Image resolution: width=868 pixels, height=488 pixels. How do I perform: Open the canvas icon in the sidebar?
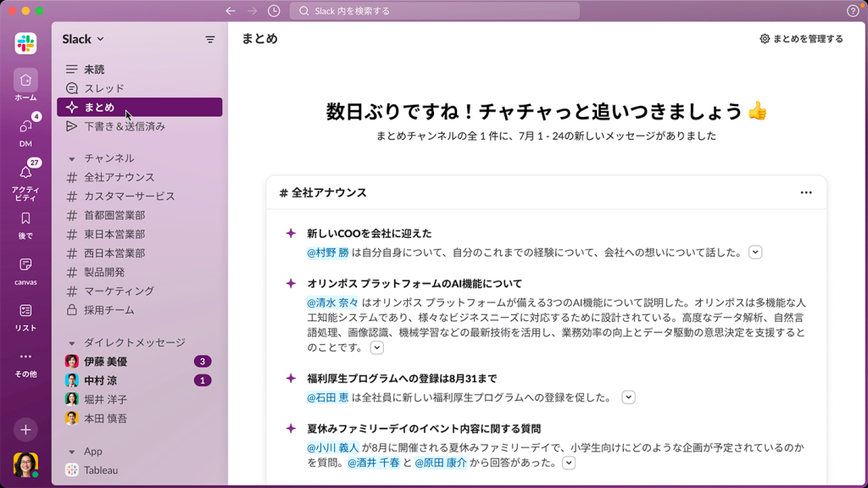pyautogui.click(x=25, y=265)
